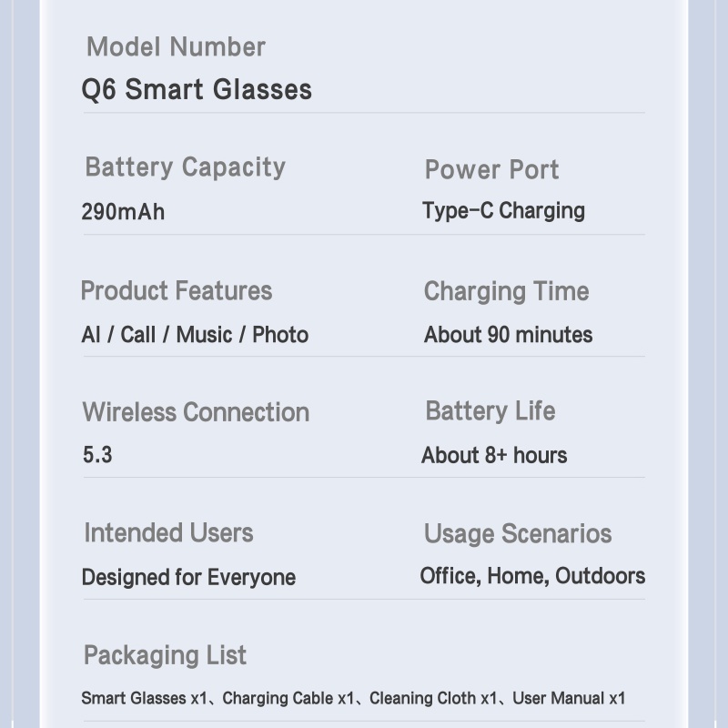
Task: Select the Office, Home, Outdoors text
Action: click(532, 576)
